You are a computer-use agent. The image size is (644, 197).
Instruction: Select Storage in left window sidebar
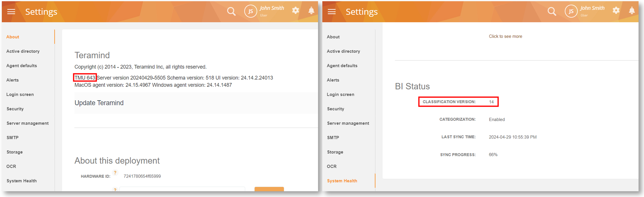[x=15, y=152]
